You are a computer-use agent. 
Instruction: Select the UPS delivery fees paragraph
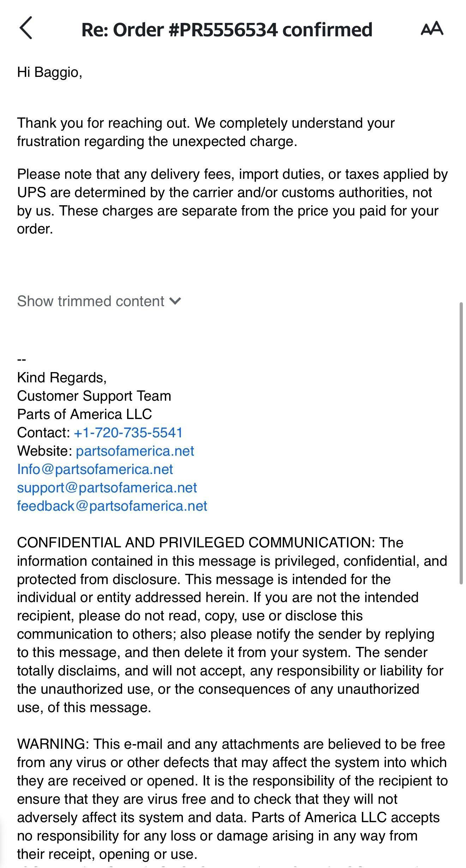tap(232, 202)
